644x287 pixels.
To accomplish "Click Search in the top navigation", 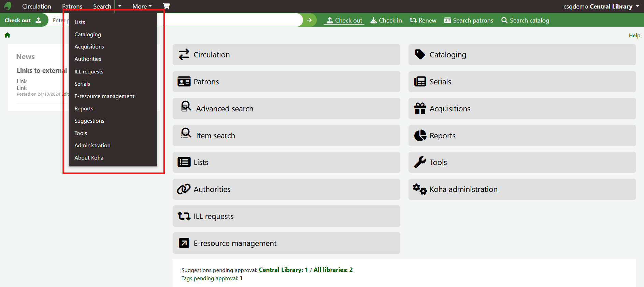I will pos(102,6).
